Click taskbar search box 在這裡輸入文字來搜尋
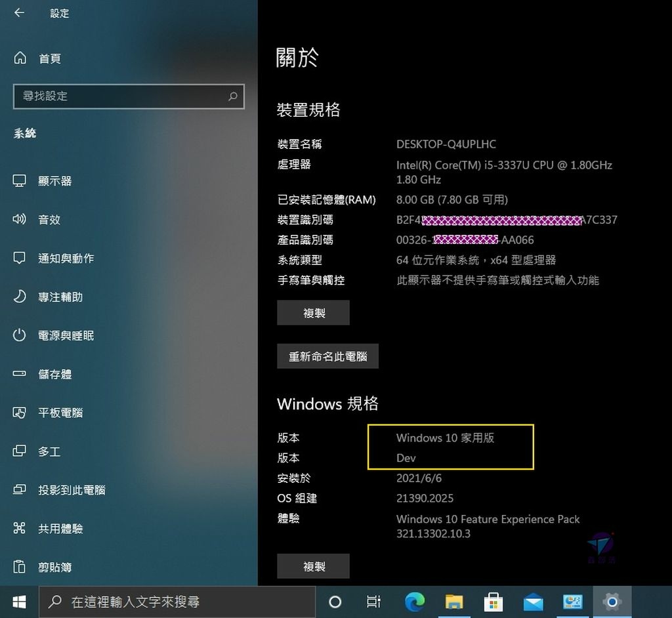 177,602
